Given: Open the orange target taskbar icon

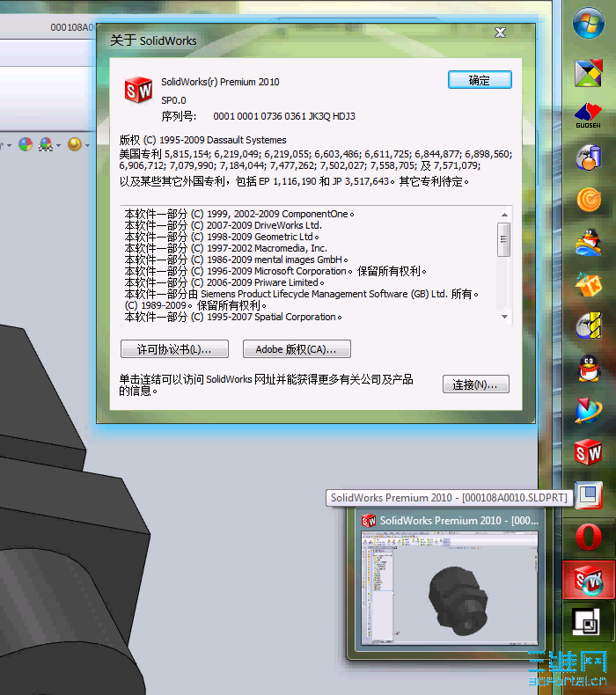Looking at the screenshot, I should click(589, 200).
